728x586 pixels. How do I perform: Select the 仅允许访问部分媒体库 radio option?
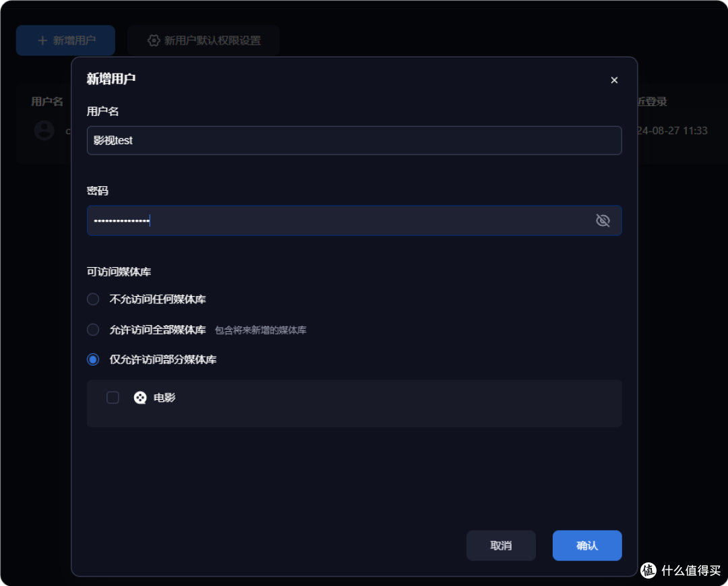click(93, 359)
